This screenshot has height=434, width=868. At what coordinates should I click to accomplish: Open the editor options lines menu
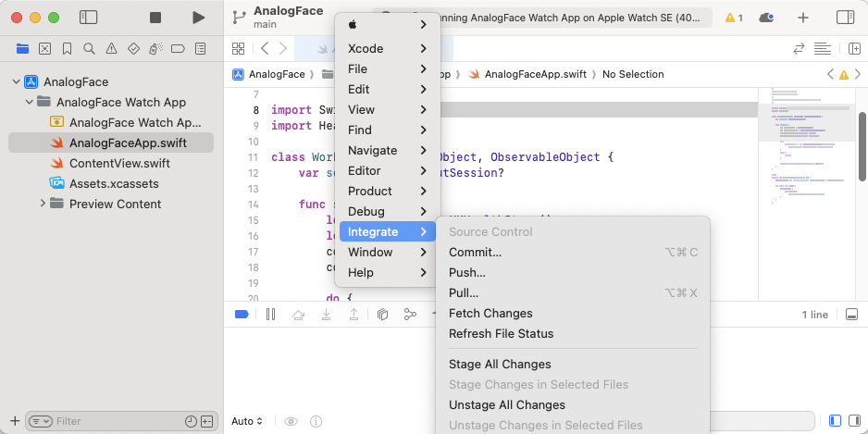coord(823,49)
